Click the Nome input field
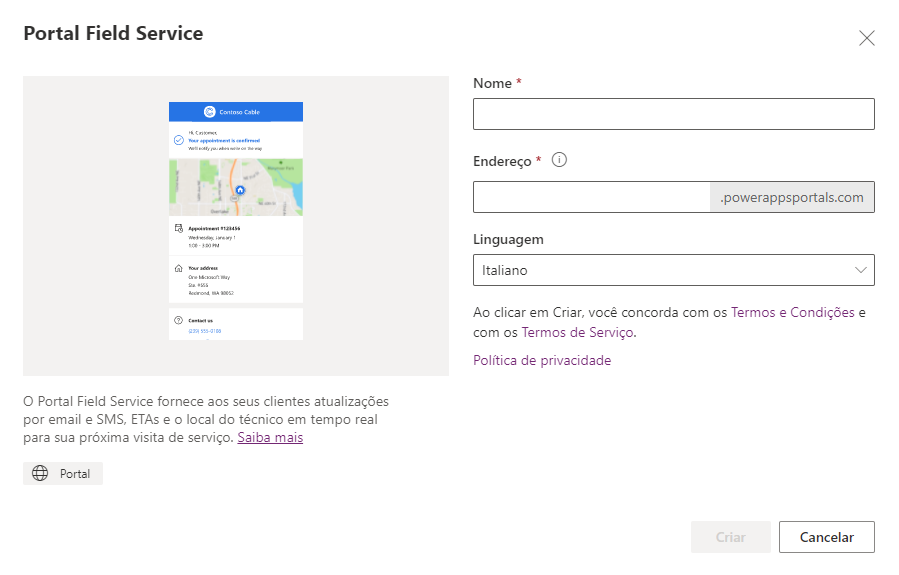The image size is (899, 575). [x=674, y=114]
